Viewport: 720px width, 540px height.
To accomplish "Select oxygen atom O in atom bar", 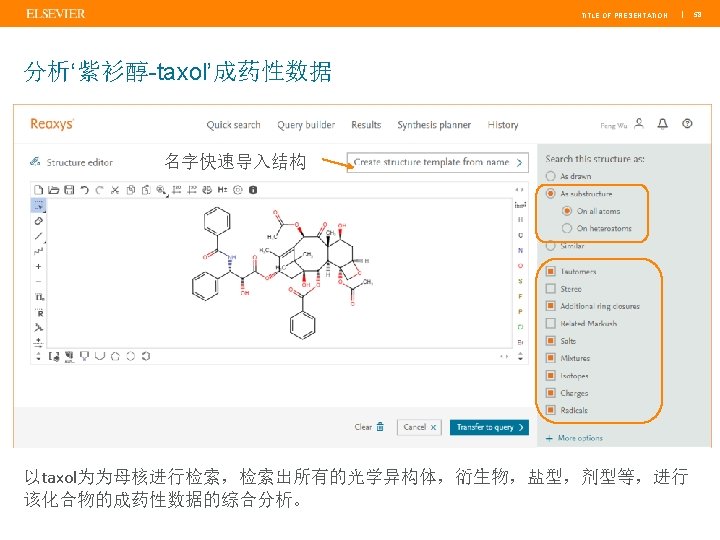I will (520, 266).
